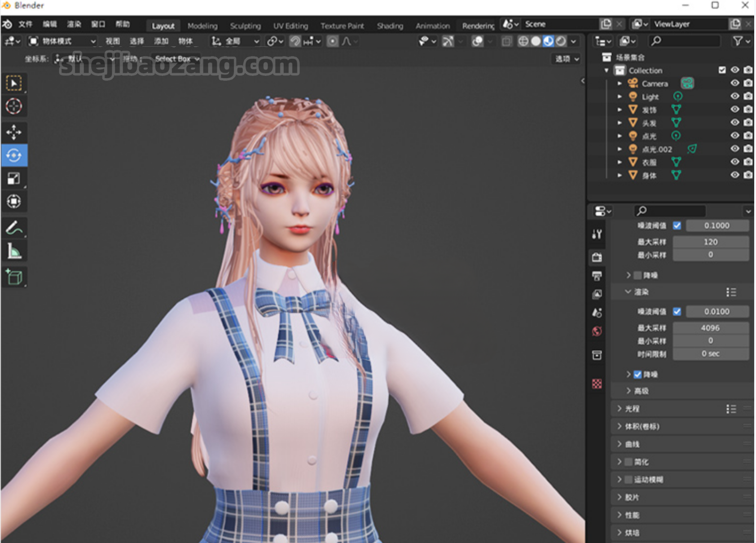Switch viewport to Material Preview shading
This screenshot has height=543, width=756.
click(x=548, y=41)
